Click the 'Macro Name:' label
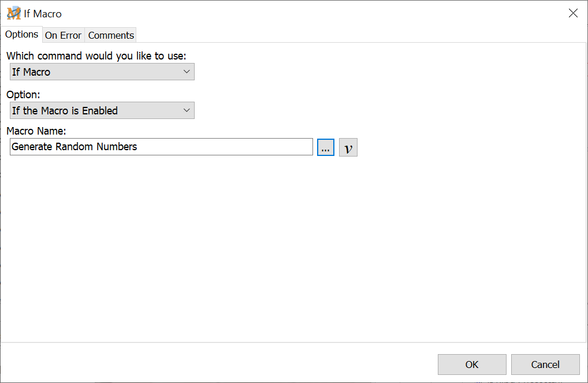Image resolution: width=588 pixels, height=383 pixels. [x=36, y=131]
